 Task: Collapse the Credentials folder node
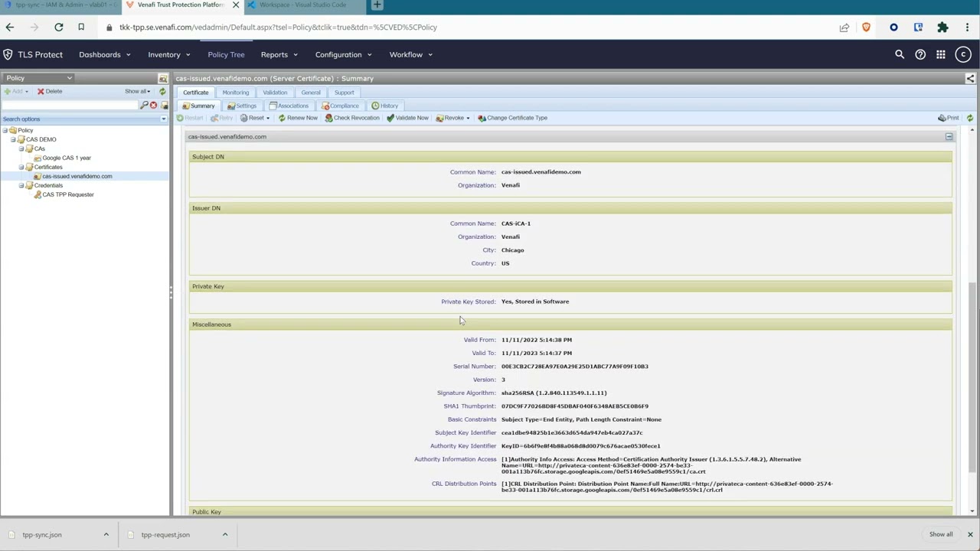(x=21, y=185)
